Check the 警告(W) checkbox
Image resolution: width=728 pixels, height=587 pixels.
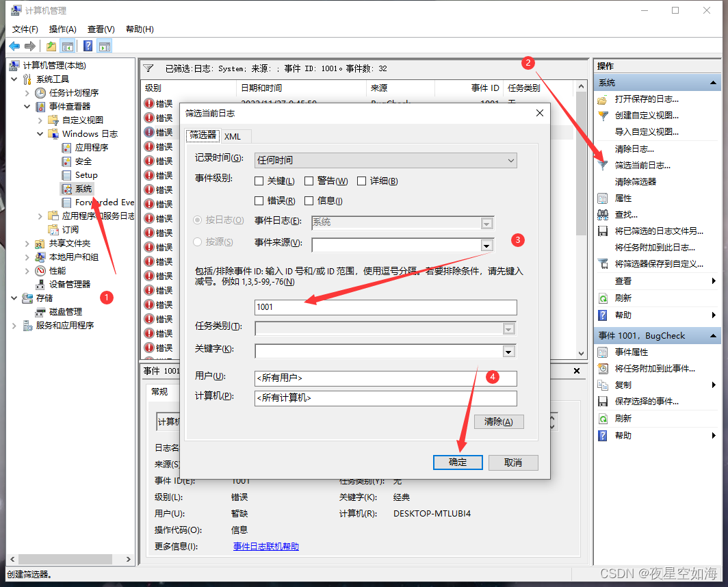(309, 181)
